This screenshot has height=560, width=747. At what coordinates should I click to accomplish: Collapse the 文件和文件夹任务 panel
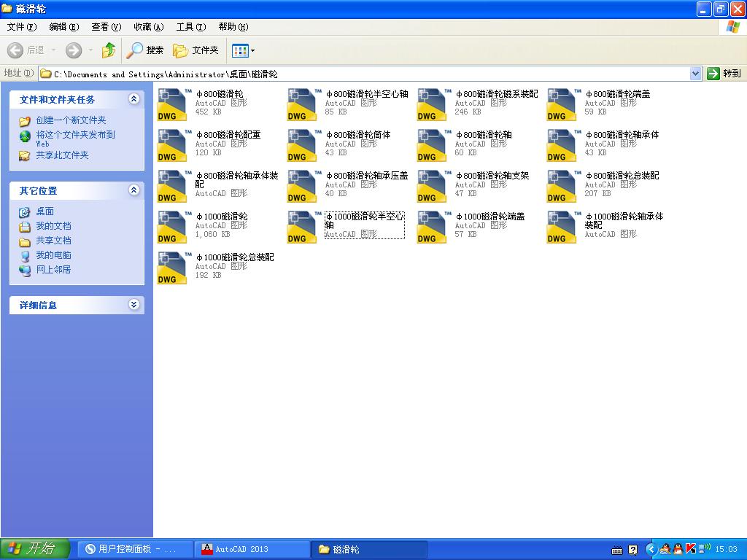pyautogui.click(x=133, y=99)
